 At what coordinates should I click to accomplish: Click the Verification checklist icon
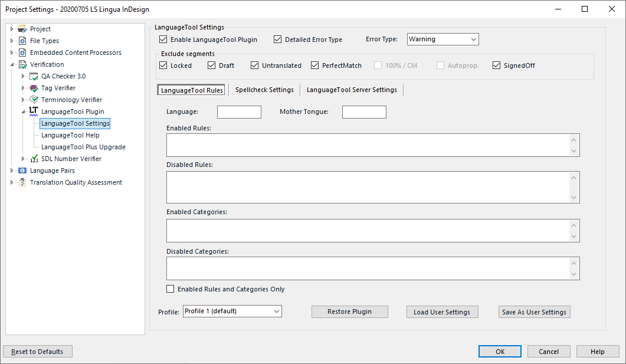pos(23,65)
